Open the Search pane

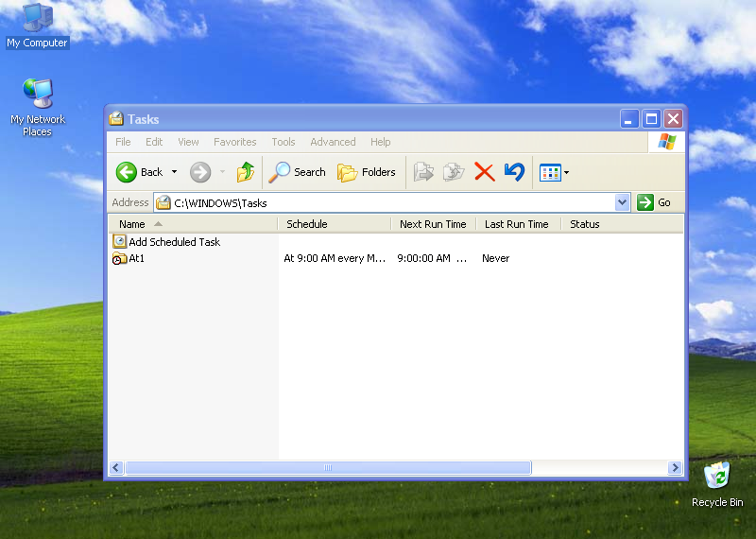[x=297, y=172]
